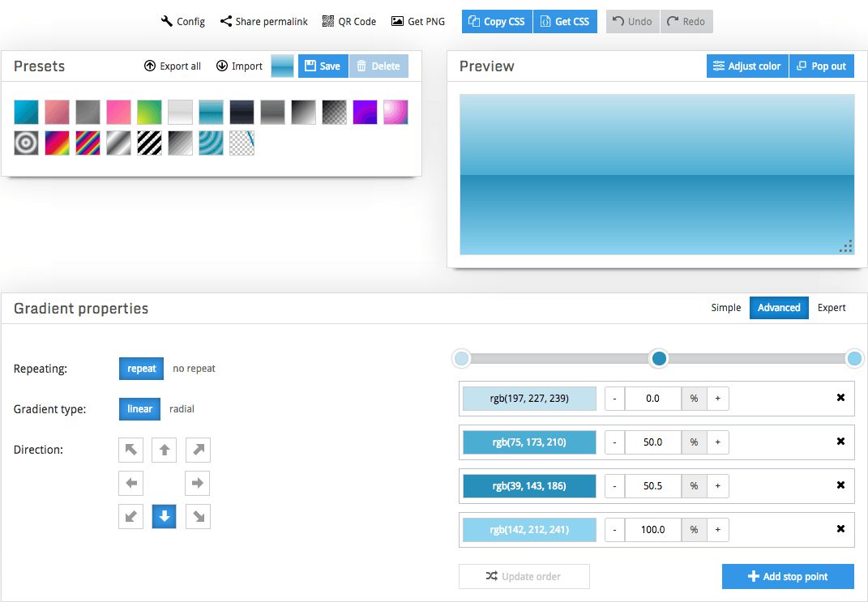Save the current gradient preset
Image resolution: width=868 pixels, height=602 pixels.
pos(323,66)
